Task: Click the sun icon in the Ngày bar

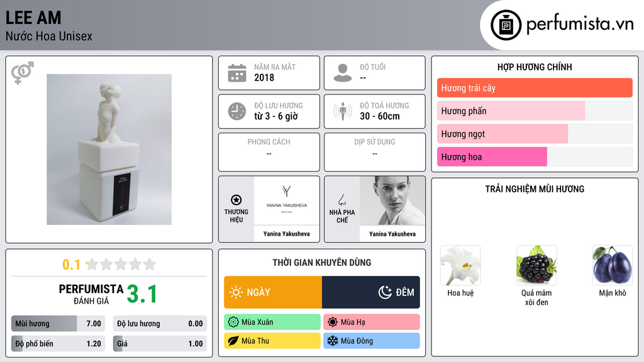Action: 236,292
